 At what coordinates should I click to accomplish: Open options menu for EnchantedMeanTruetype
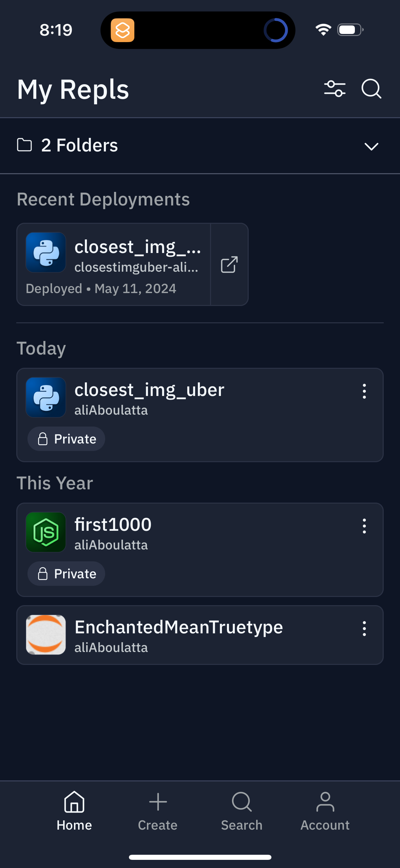point(364,629)
